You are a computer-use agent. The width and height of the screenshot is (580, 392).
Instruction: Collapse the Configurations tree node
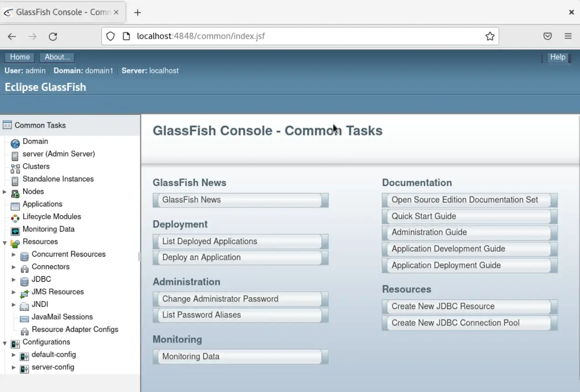(x=5, y=342)
